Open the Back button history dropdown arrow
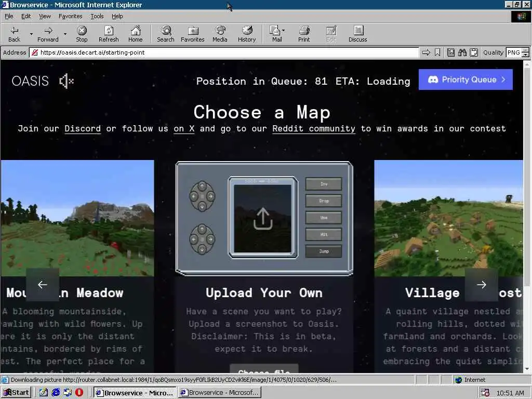532x399 pixels. (x=31, y=34)
